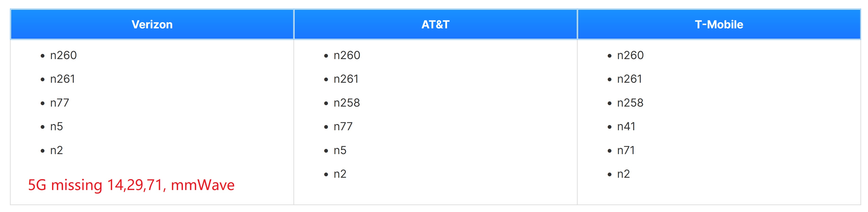Select n261 in the AT&T column
The image size is (868, 212).
pyautogui.click(x=346, y=79)
